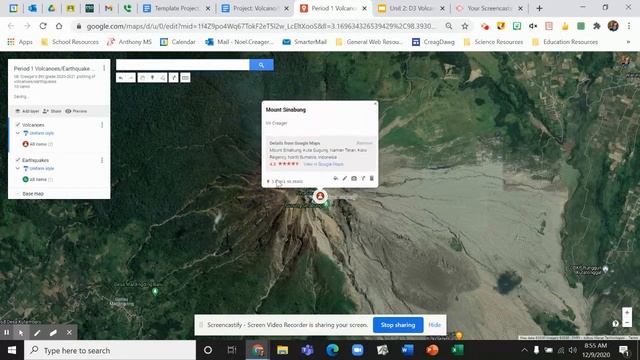Click Screencastify pause recording button
This screenshot has width=640, height=360.
(x=7, y=333)
